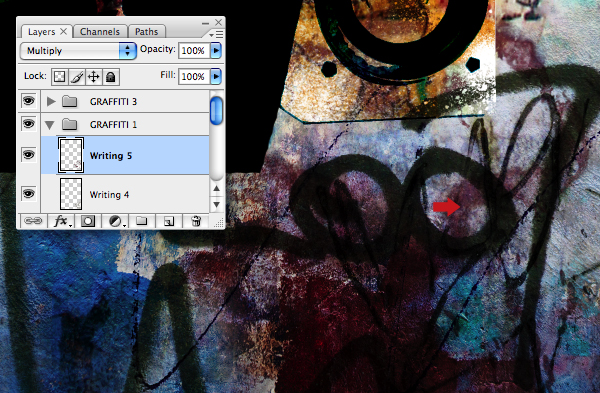Create a new layer

pos(169,221)
